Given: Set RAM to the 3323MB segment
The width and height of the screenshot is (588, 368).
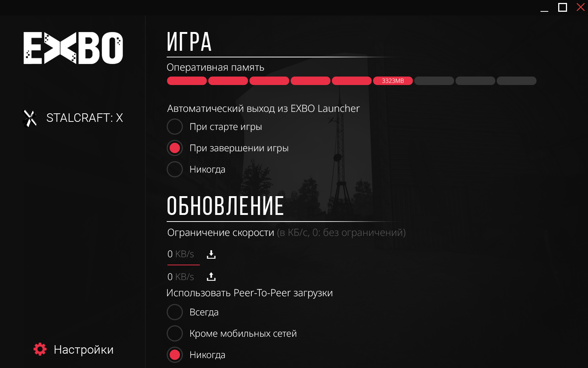Looking at the screenshot, I should click(393, 81).
